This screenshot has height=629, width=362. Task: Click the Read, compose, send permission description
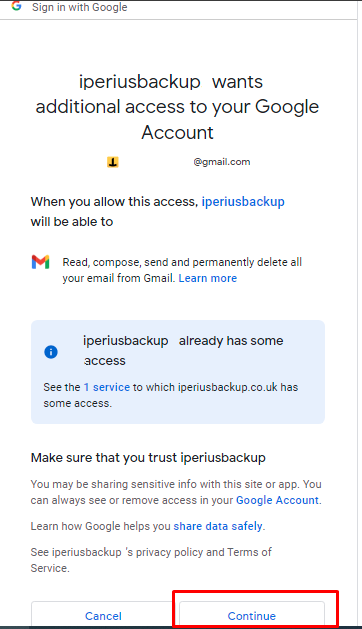click(x=182, y=270)
